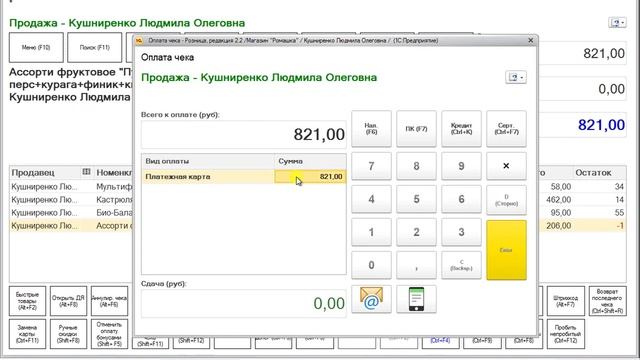The image size is (640, 360).
Task: Select Серт. (Ctrl+F7) certificate payment
Action: [x=506, y=129]
